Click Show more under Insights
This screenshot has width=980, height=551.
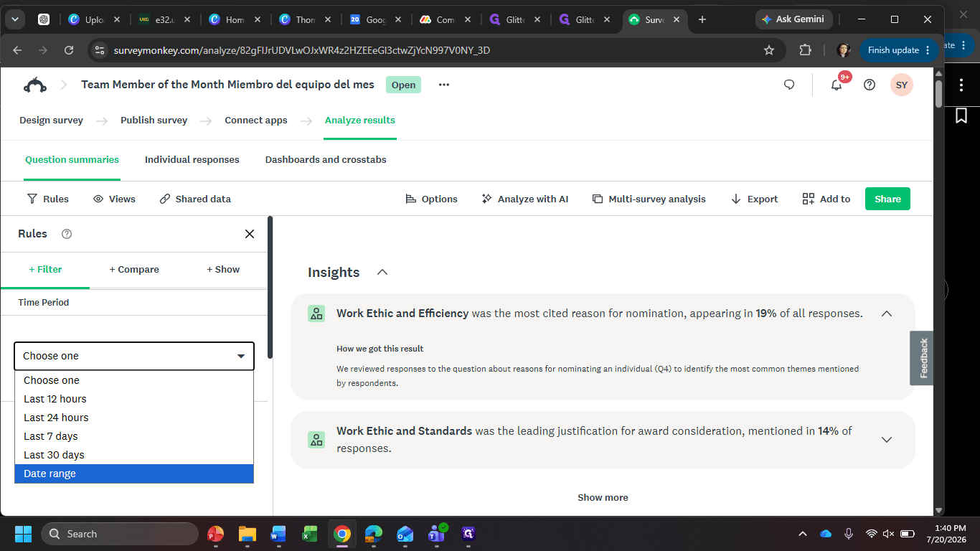(x=603, y=497)
